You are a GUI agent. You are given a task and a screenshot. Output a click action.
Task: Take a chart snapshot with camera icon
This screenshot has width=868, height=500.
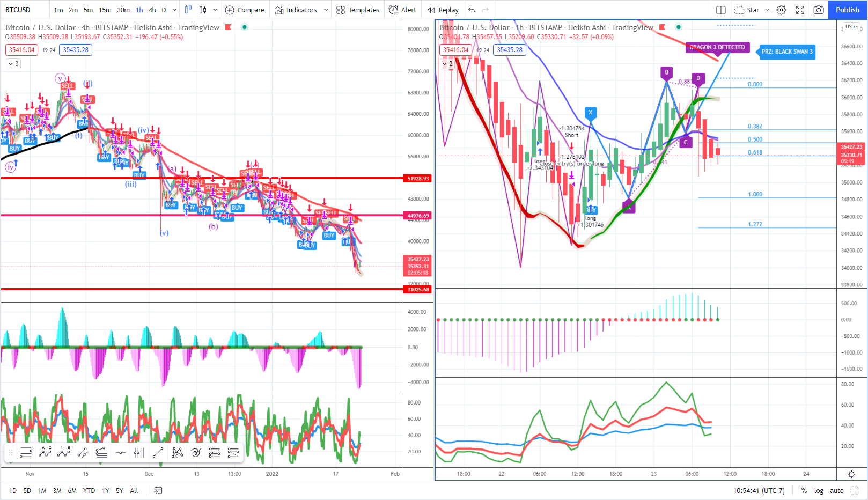point(819,10)
